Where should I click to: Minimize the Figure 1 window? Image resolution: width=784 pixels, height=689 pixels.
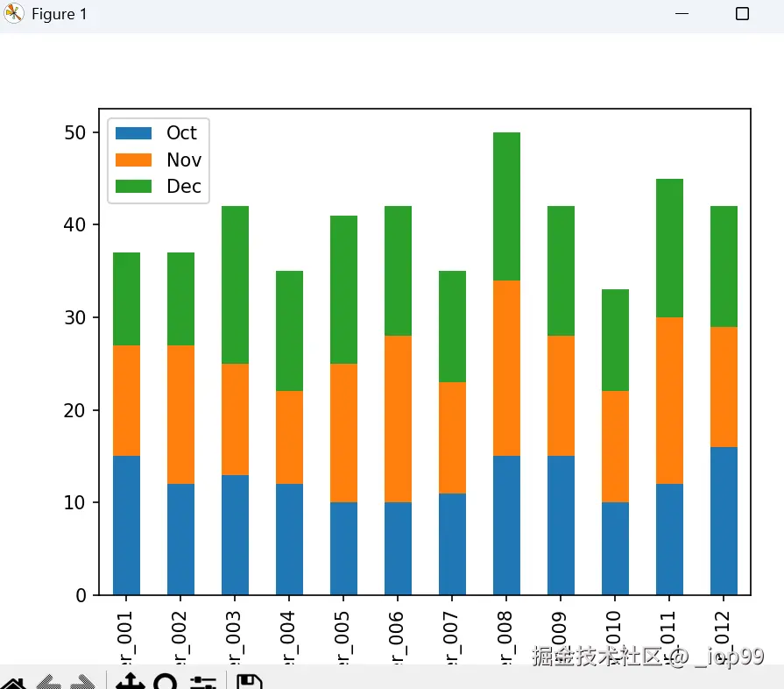682,13
